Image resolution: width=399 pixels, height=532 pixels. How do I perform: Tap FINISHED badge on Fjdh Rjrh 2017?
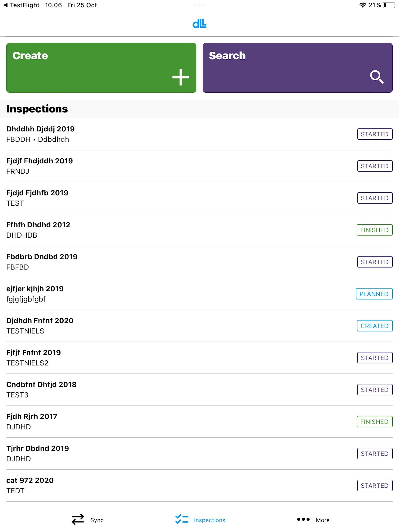point(374,421)
